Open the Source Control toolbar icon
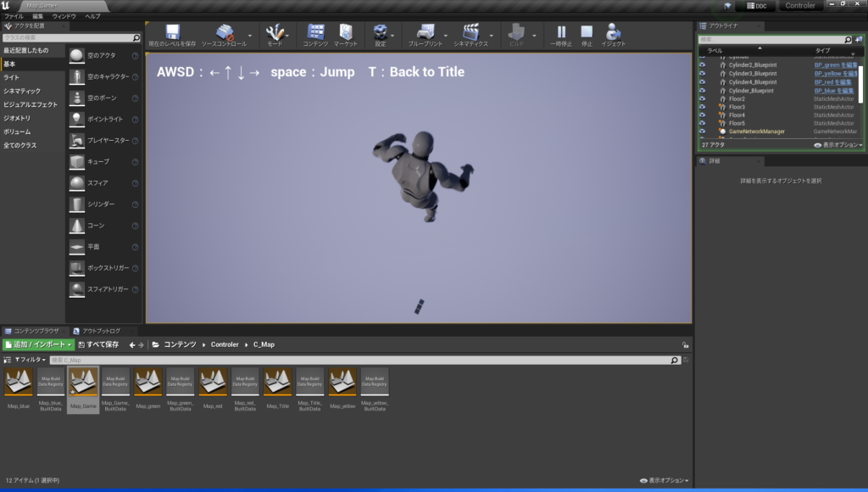 point(224,34)
